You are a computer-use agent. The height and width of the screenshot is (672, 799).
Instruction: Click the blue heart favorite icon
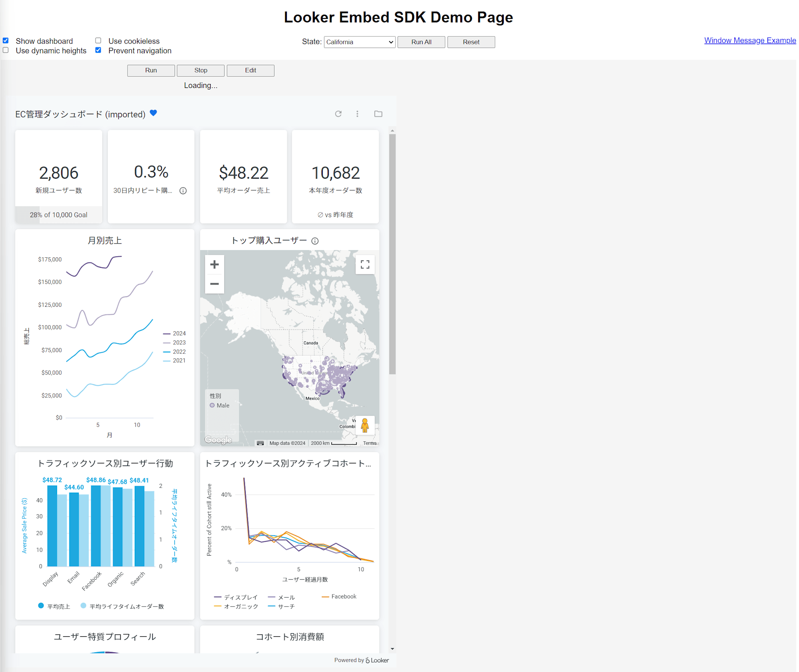click(154, 113)
